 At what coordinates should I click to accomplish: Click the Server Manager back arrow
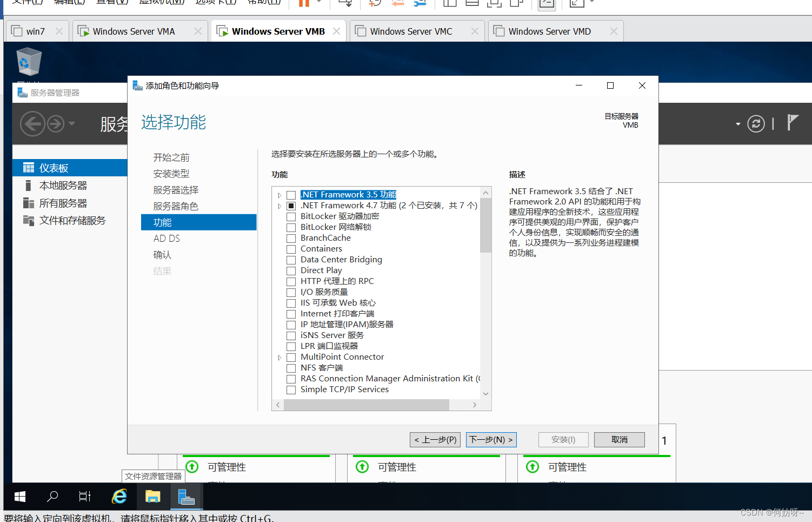pos(32,124)
